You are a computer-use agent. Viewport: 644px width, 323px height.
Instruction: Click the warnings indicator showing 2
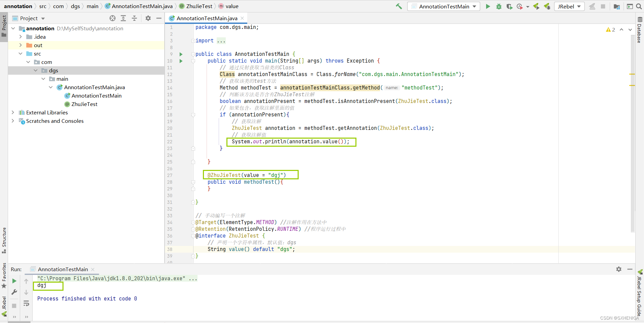[x=611, y=30]
